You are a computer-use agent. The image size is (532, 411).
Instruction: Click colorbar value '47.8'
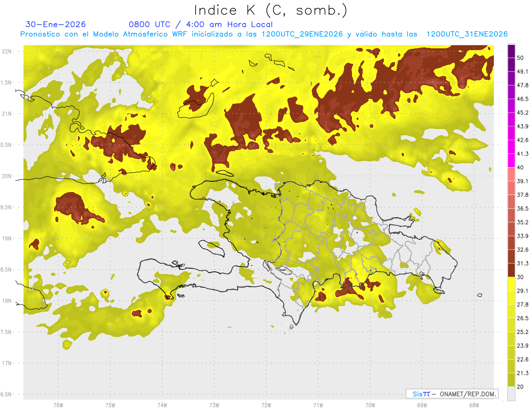coord(523,85)
